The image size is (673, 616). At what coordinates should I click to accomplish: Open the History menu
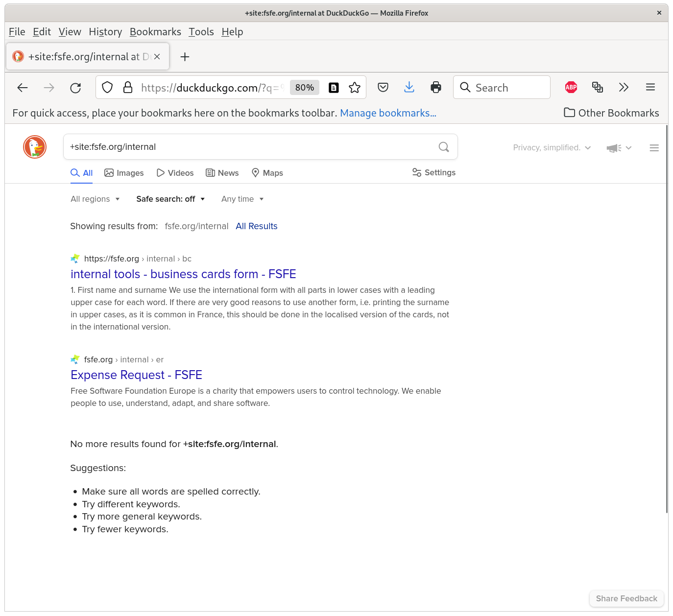coord(105,32)
